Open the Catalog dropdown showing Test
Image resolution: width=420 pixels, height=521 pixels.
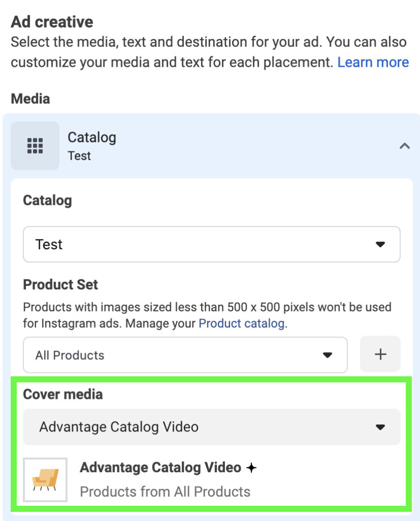pos(211,244)
